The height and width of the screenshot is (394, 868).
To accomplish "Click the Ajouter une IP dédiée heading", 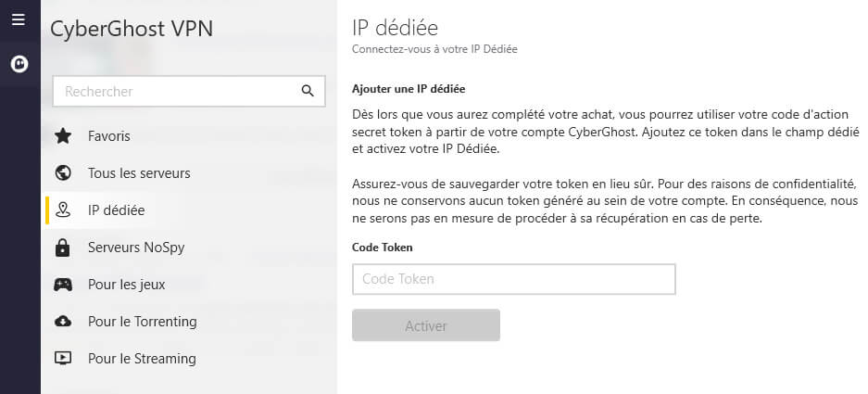I will point(409,89).
